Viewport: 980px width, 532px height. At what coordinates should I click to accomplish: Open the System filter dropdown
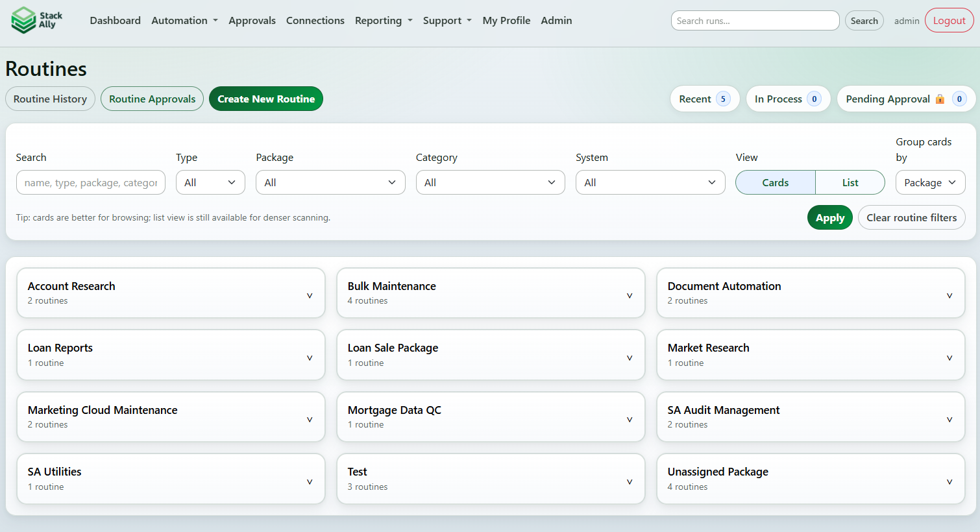[650, 182]
